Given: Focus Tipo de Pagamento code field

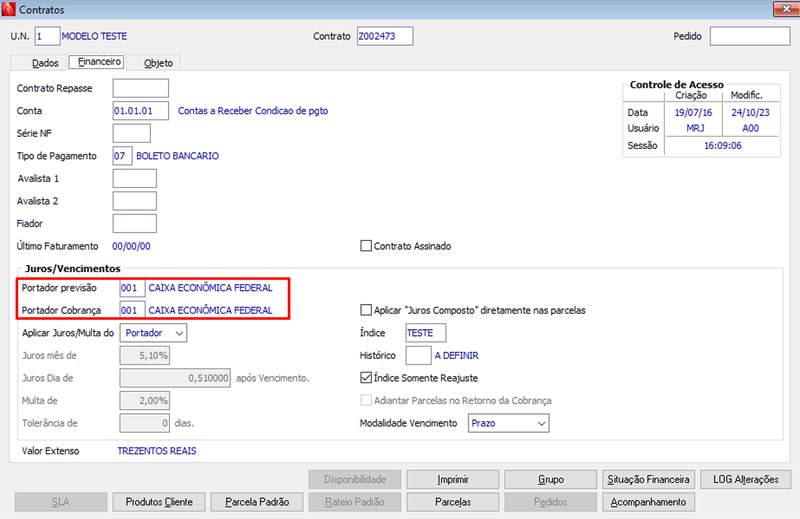Looking at the screenshot, I should [x=122, y=156].
